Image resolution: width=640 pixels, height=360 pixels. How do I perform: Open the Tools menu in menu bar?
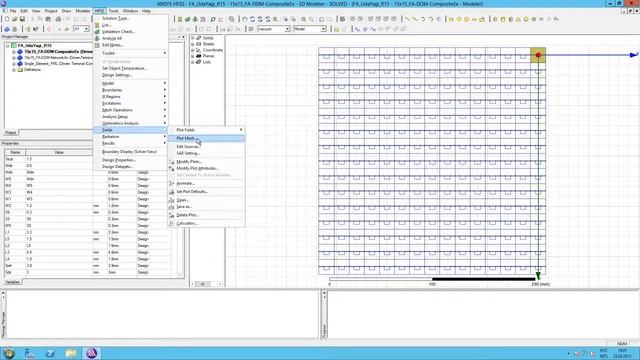113,11
